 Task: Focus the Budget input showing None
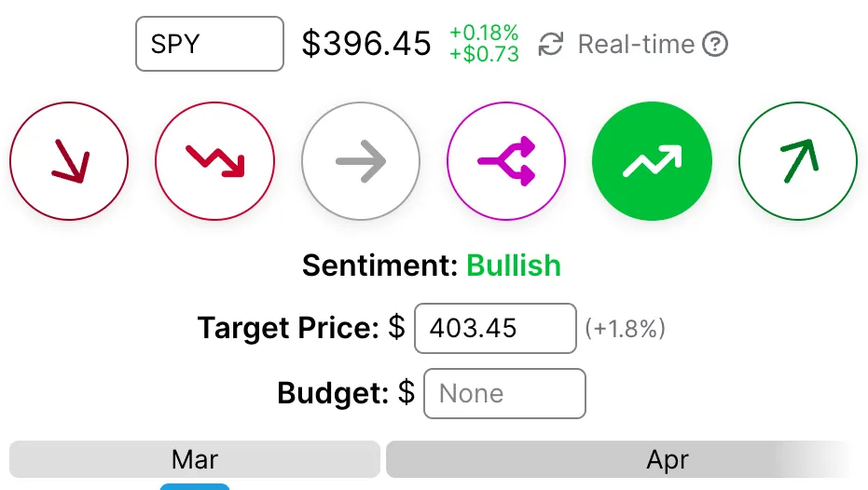click(504, 393)
